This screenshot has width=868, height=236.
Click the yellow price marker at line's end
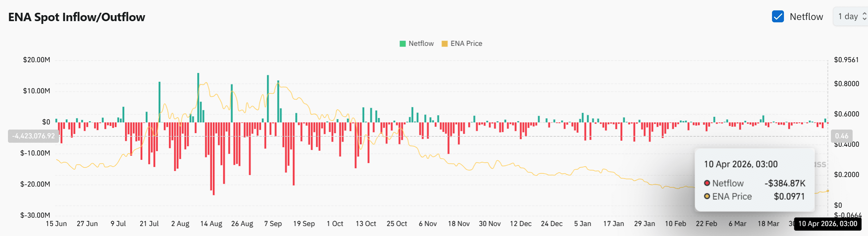tap(828, 191)
